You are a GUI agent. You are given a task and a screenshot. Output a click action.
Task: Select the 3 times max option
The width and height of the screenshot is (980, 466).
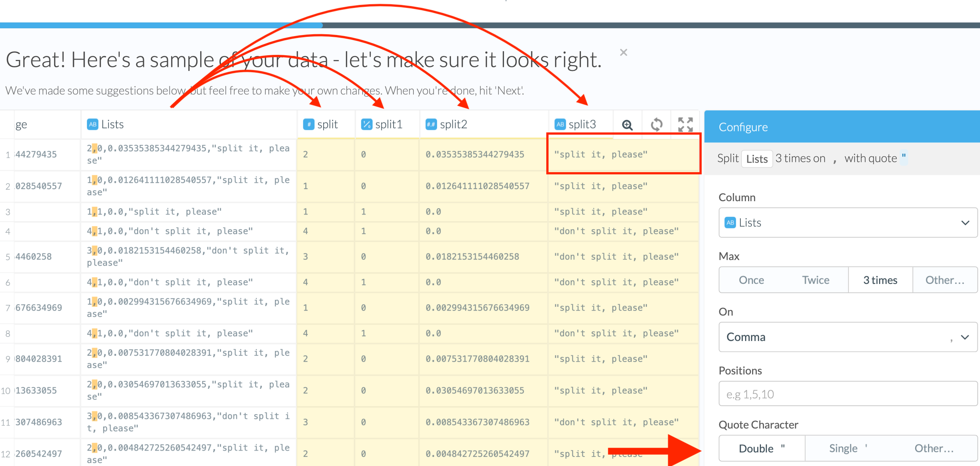point(880,280)
